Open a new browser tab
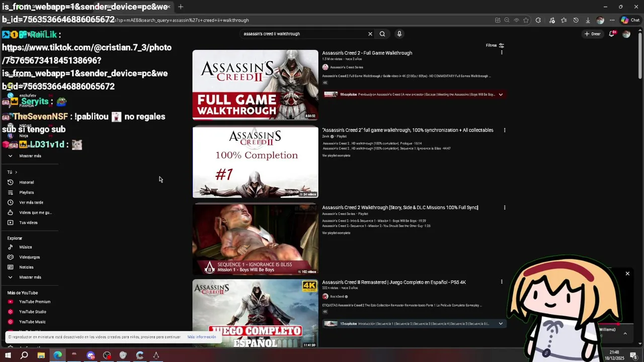Screen dimensions: 644x362 [x=181, y=7]
